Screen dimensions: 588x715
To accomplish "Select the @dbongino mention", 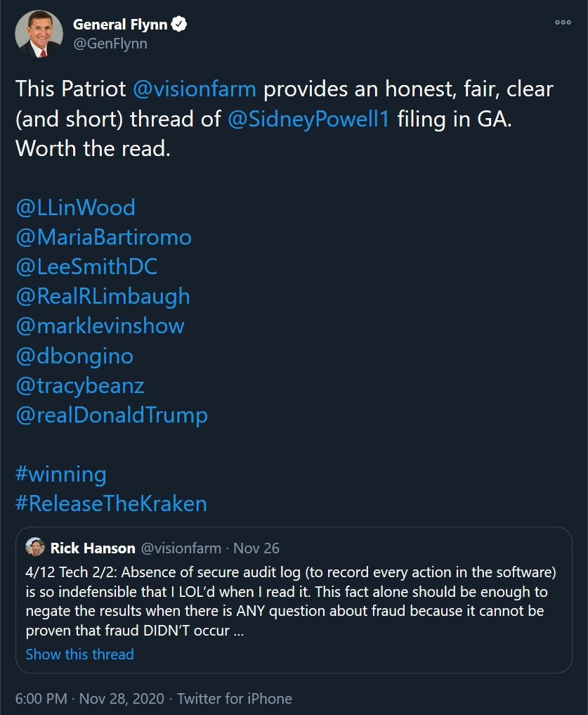I will [74, 356].
